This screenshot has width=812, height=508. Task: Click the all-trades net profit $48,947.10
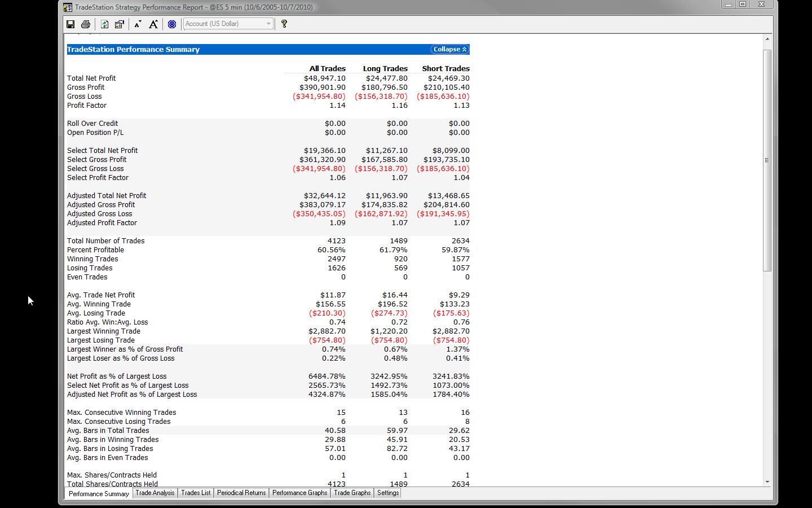point(325,78)
